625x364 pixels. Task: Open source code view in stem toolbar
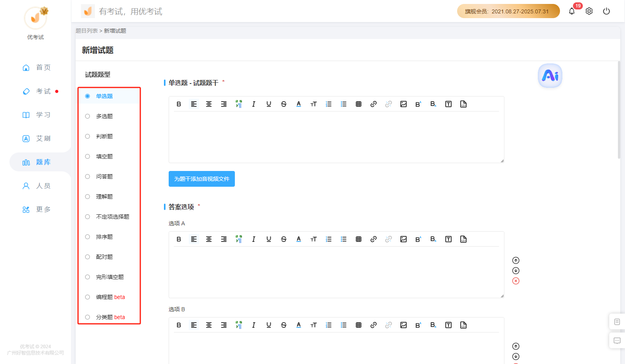[x=463, y=104]
